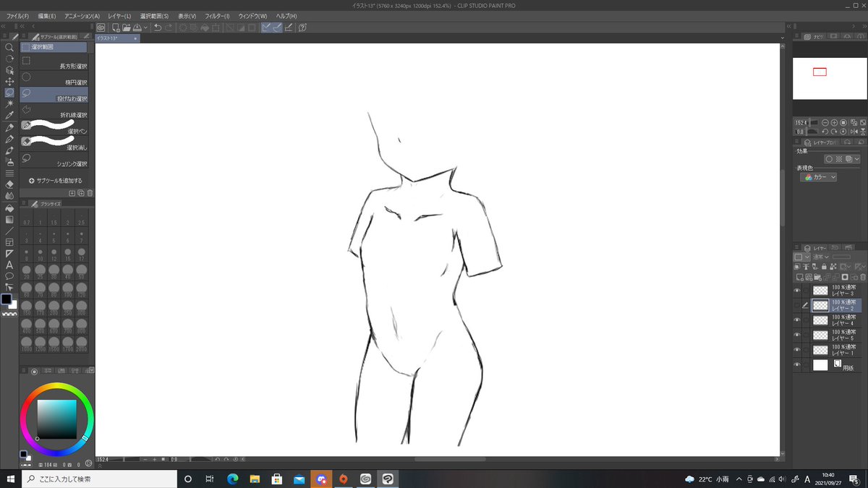This screenshot has height=488, width=868.
Task: Choose 長方形選択 rectangle selection sub tool
Action: tap(54, 63)
